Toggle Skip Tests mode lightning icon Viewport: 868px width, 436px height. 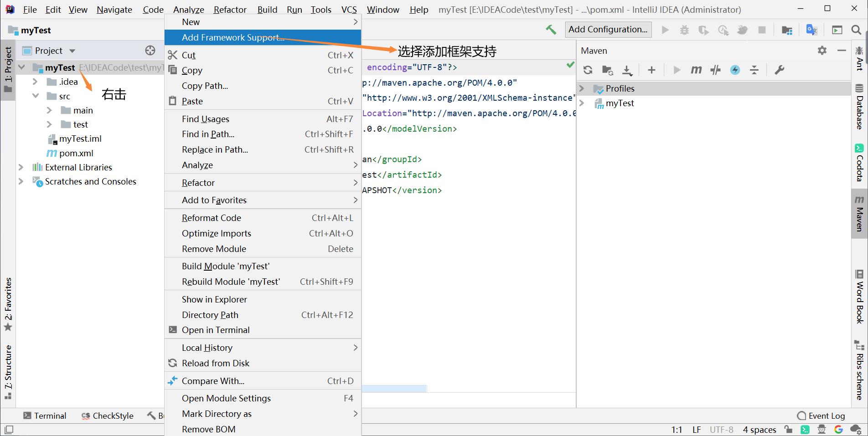[x=735, y=70]
